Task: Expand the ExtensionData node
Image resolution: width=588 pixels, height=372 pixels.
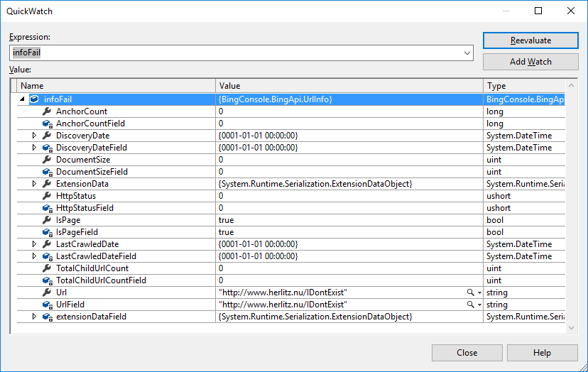Action: click(34, 184)
